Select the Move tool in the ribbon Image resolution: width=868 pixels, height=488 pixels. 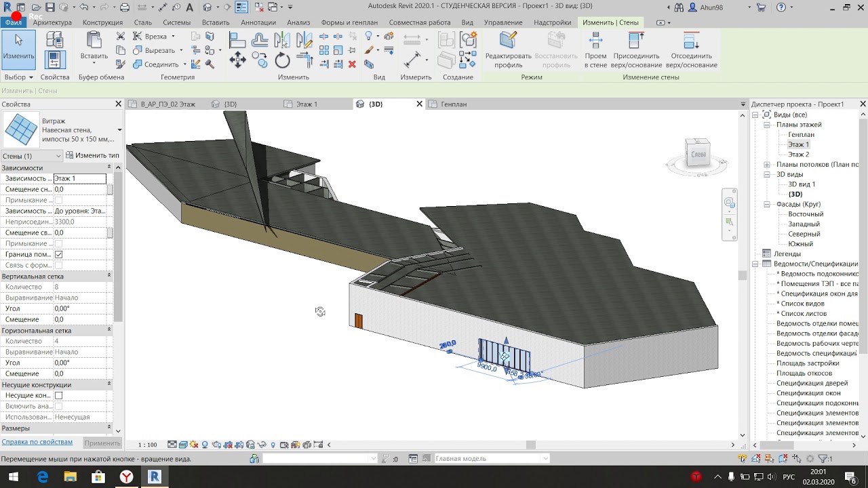pos(237,61)
